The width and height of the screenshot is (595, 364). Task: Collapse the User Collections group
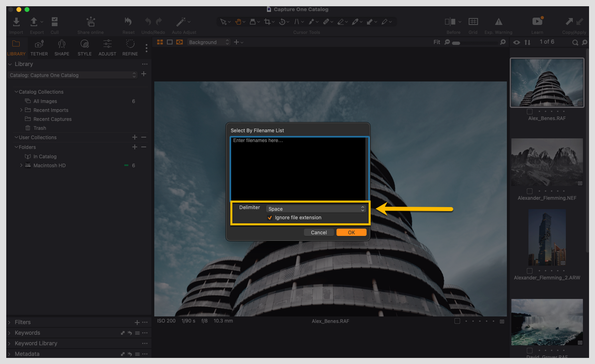click(16, 137)
